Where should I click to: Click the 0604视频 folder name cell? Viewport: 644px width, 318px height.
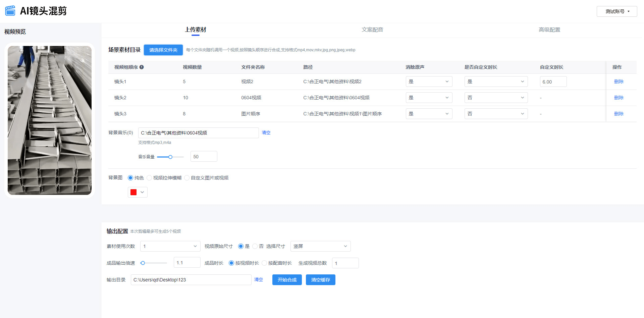click(x=251, y=98)
